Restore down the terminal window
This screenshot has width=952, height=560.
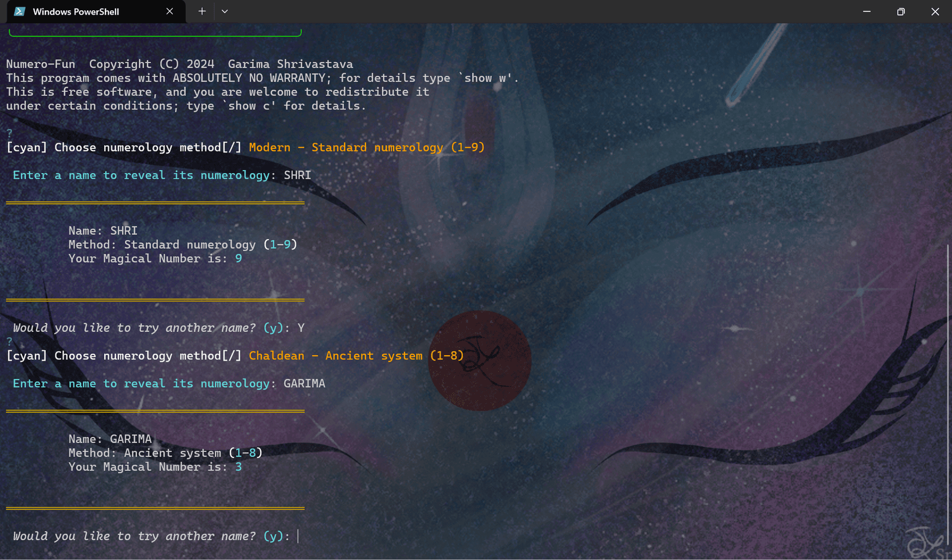click(x=901, y=11)
